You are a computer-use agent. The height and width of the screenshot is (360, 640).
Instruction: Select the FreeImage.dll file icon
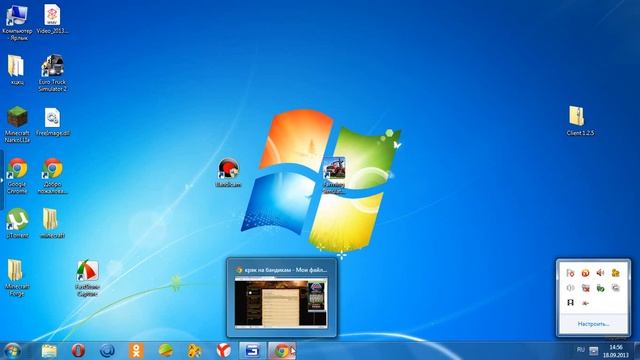[x=52, y=122]
